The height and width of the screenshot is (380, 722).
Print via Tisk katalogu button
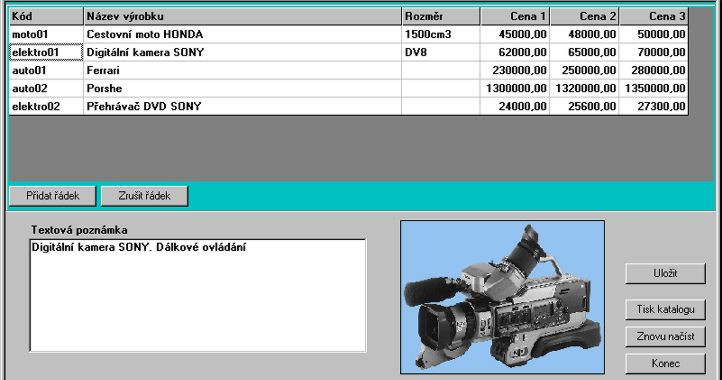[x=665, y=309]
